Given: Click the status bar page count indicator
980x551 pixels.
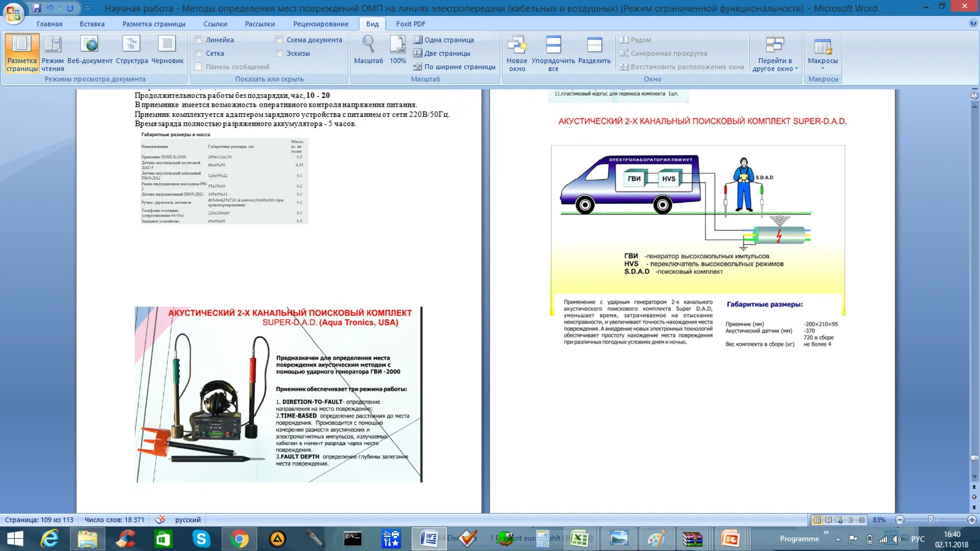Looking at the screenshot, I should pos(39,520).
